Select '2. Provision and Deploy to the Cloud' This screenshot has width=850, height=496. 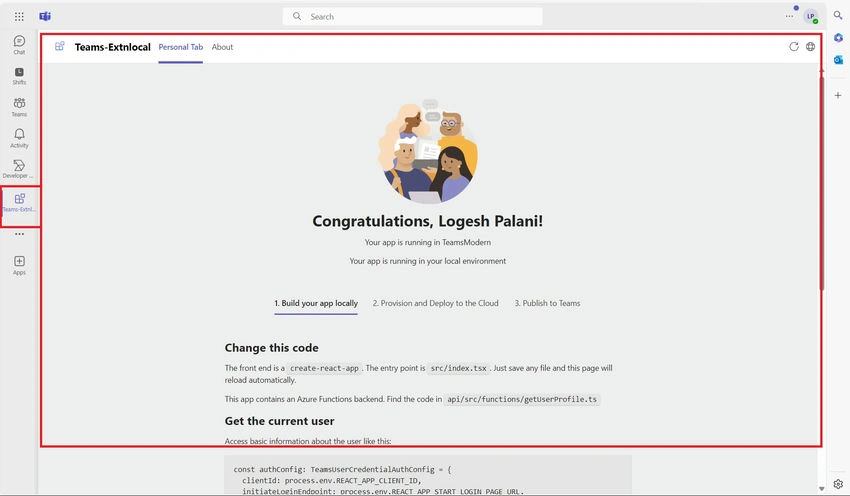(435, 304)
